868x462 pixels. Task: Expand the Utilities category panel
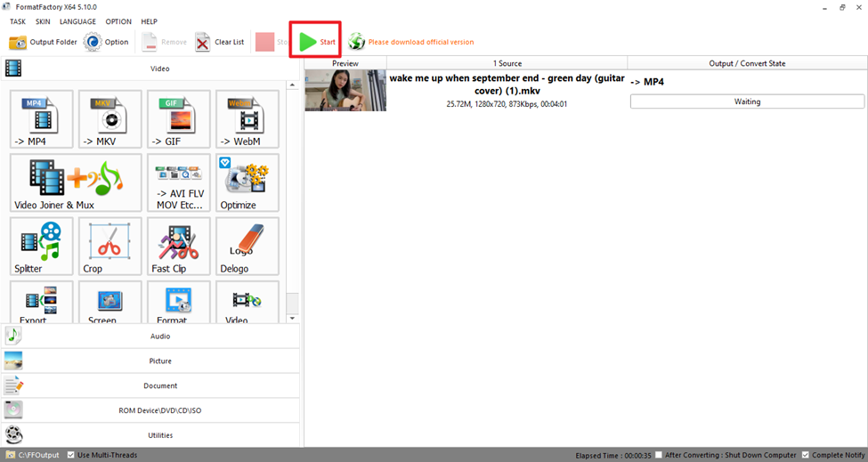[150, 435]
